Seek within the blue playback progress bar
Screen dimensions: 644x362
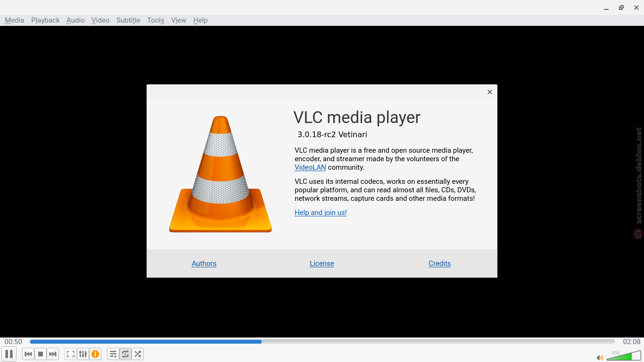coord(322,342)
